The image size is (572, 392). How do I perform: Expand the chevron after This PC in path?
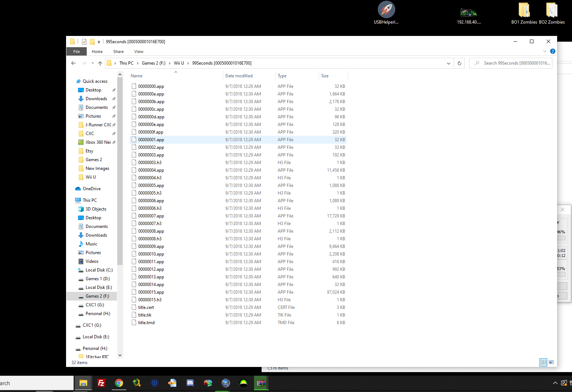(x=138, y=63)
